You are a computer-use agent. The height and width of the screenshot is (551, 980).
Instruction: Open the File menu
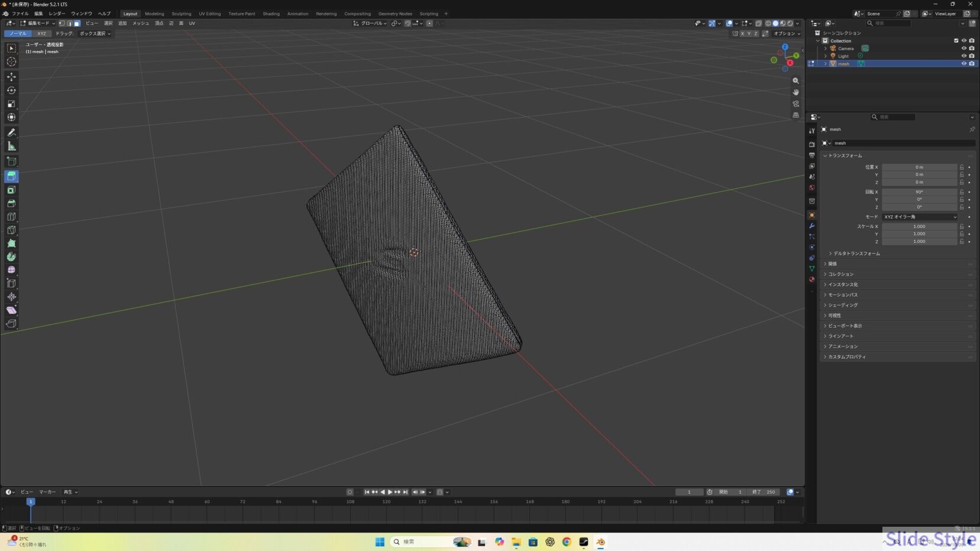point(20,14)
